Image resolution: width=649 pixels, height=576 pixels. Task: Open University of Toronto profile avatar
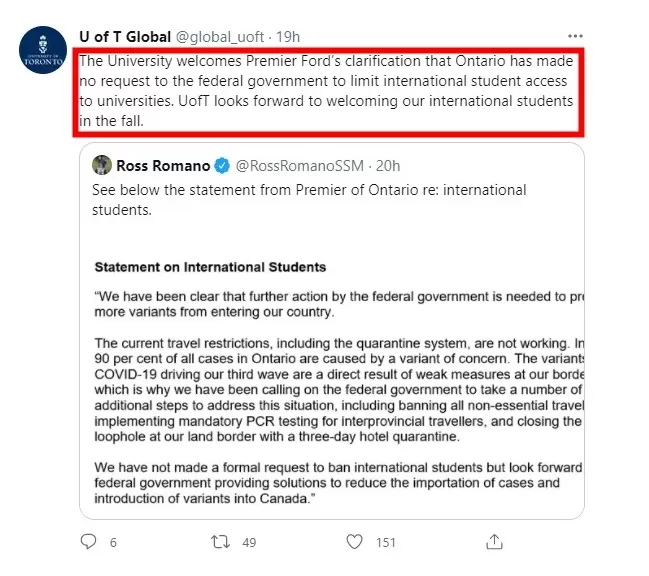[x=43, y=50]
